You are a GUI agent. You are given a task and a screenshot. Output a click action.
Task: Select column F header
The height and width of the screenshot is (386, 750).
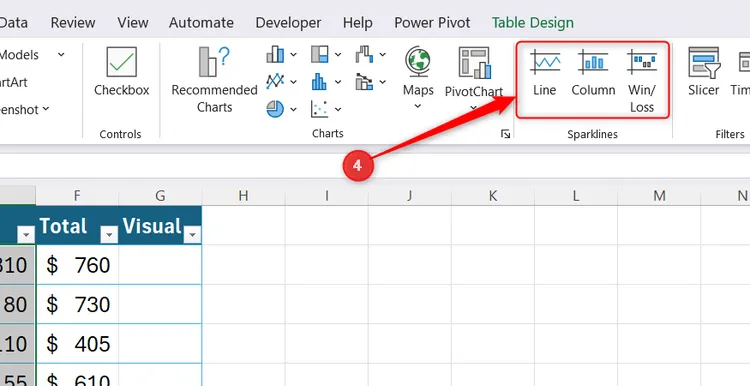tap(77, 196)
